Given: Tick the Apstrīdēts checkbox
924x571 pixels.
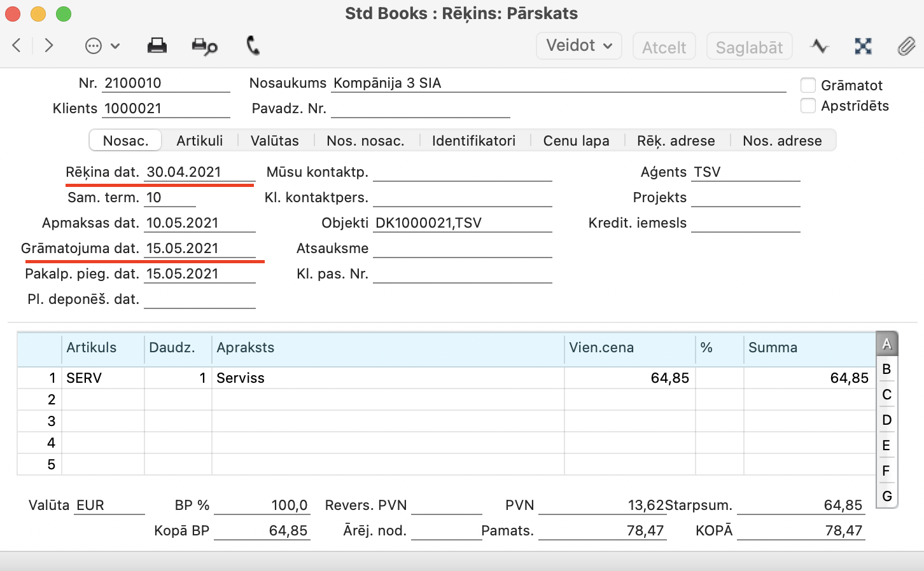Looking at the screenshot, I should click(x=808, y=106).
